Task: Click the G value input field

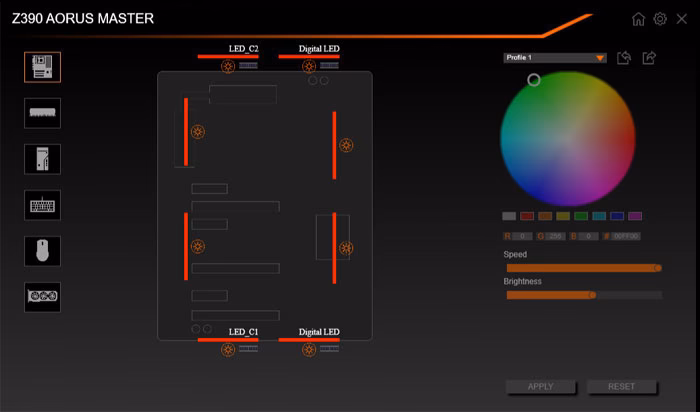Action: click(x=555, y=236)
